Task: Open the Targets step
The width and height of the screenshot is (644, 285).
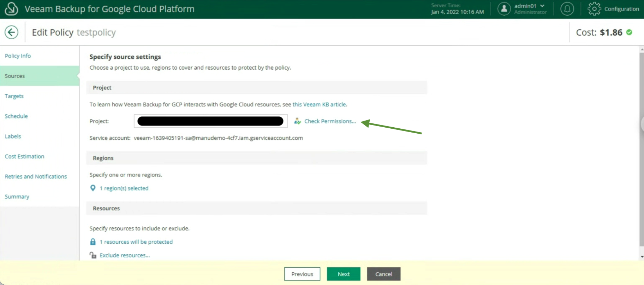Action: (14, 96)
